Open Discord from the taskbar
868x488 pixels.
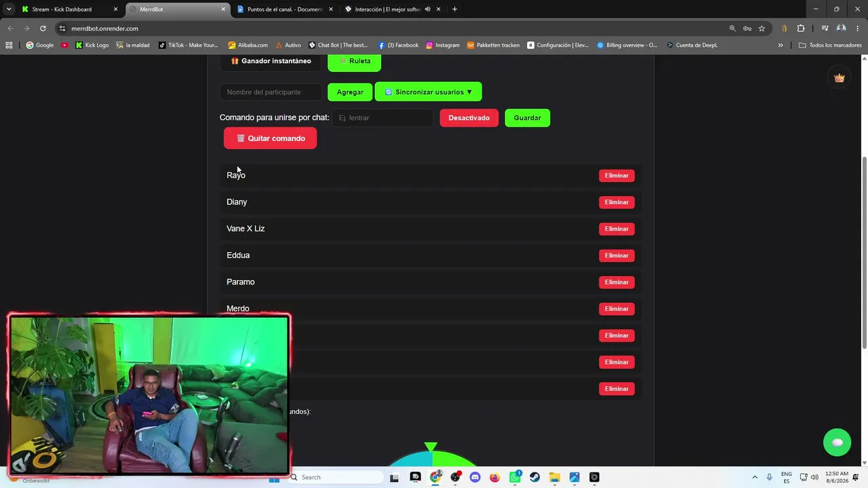475,477
